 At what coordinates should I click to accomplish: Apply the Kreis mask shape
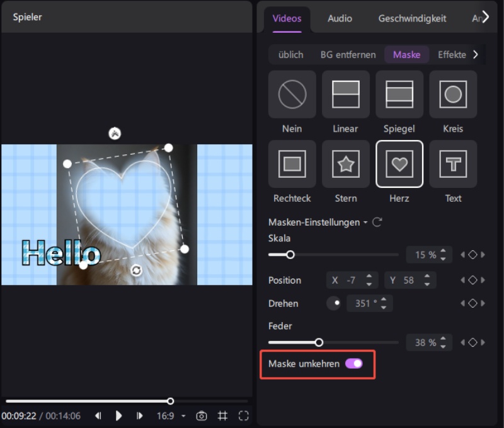[x=453, y=95]
